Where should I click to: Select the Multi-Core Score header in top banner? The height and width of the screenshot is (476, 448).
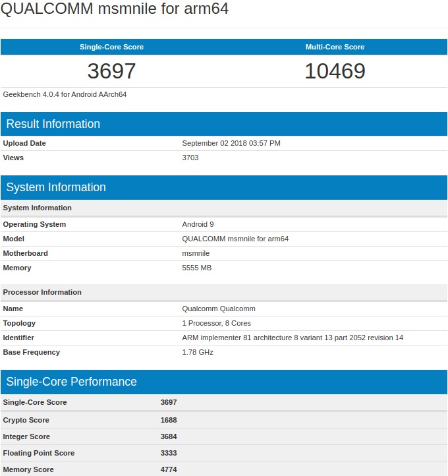coord(335,47)
